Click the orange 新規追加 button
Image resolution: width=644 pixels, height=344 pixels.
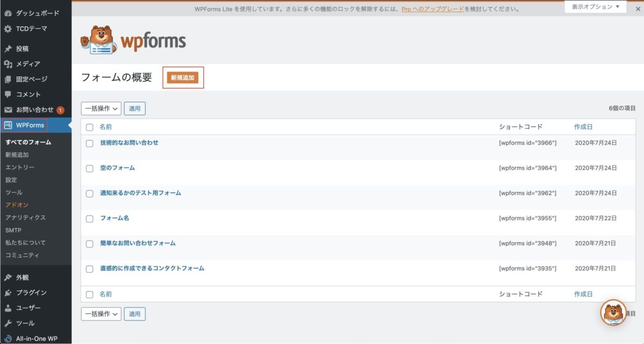click(183, 78)
